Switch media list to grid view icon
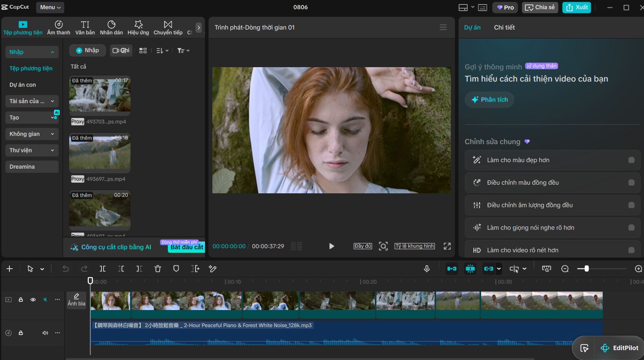This screenshot has width=644, height=360. 143,50
